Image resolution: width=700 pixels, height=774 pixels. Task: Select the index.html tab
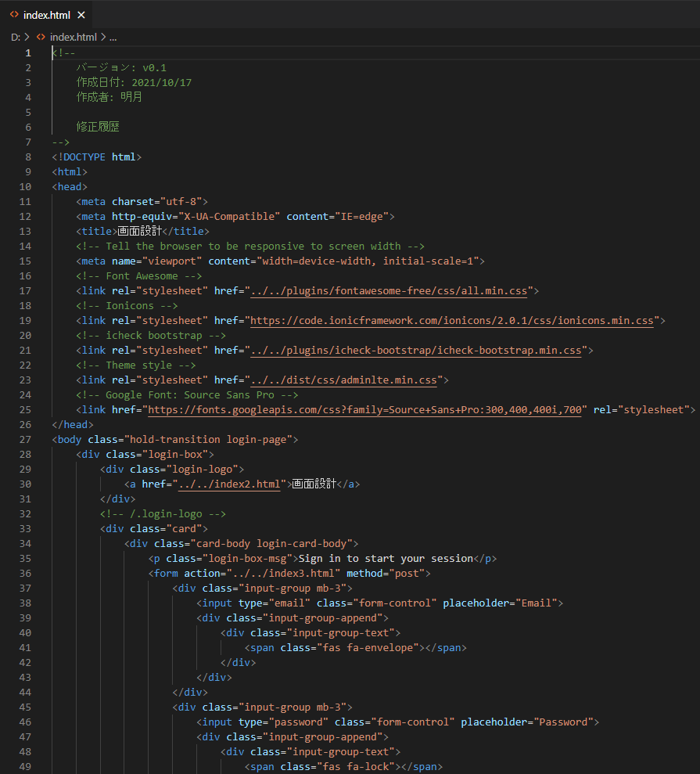(46, 15)
